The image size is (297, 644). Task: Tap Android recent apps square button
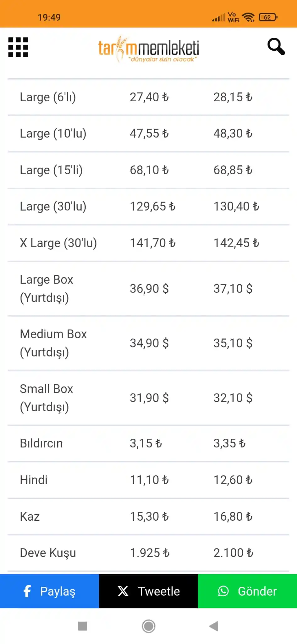(82, 626)
